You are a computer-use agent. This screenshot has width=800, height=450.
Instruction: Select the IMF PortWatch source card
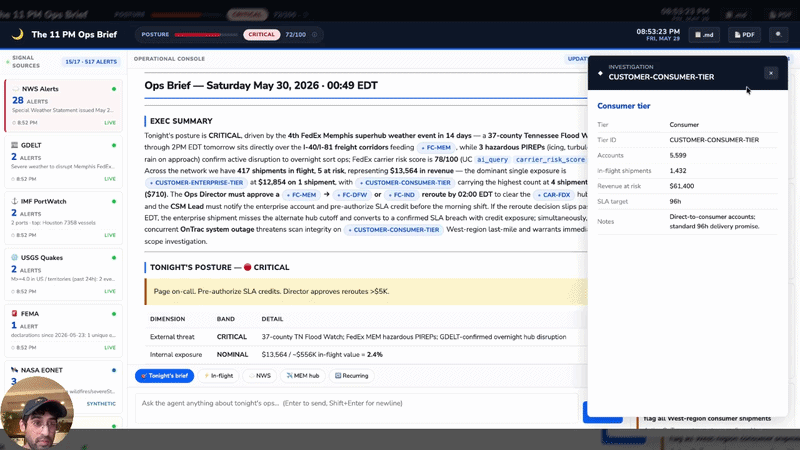(63, 217)
